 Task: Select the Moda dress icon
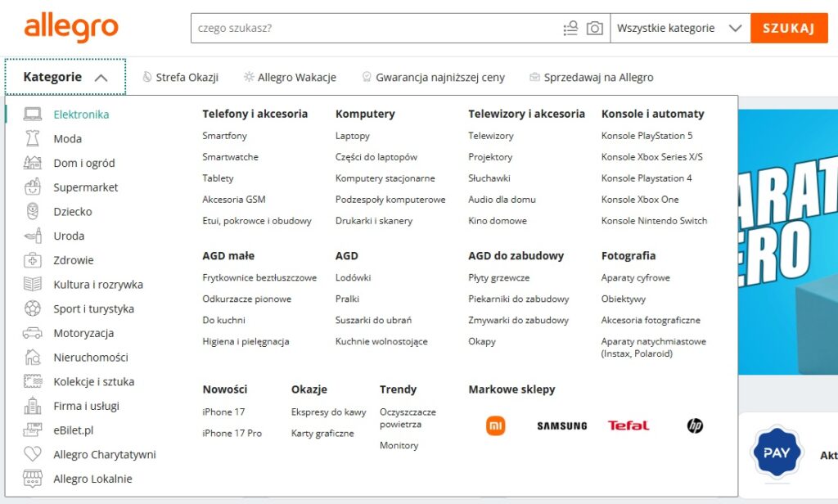[33, 138]
